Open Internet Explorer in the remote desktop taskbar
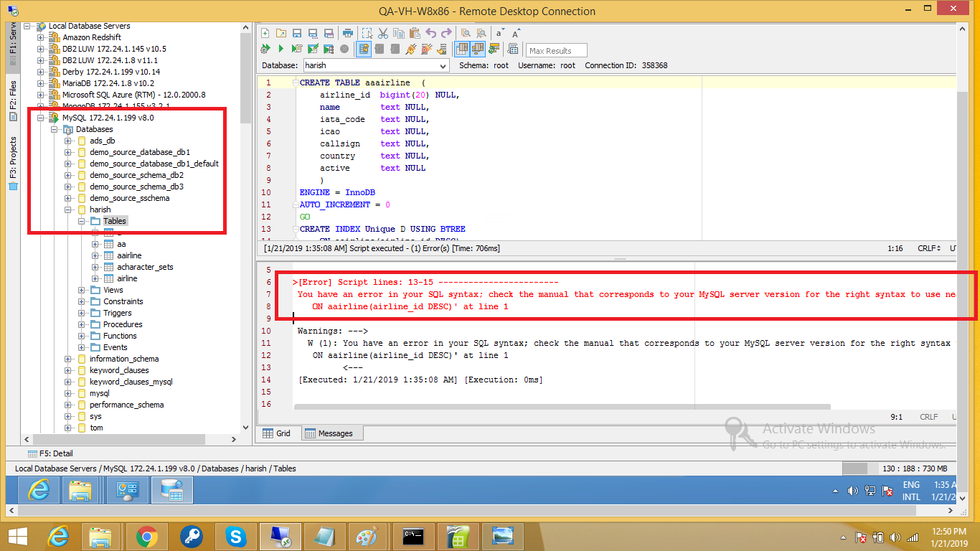This screenshot has height=551, width=980. [39, 491]
